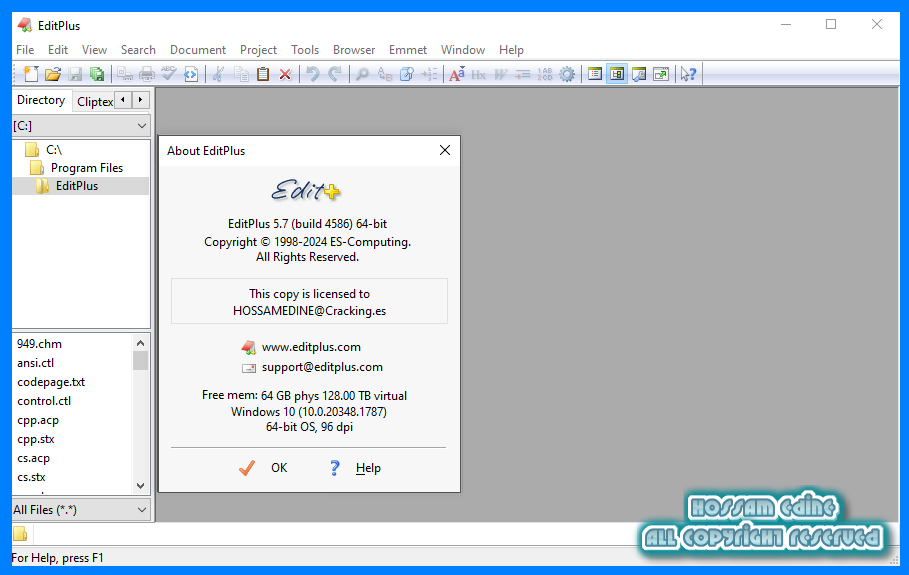Open the Window menu
The width and height of the screenshot is (909, 575).
tap(463, 50)
